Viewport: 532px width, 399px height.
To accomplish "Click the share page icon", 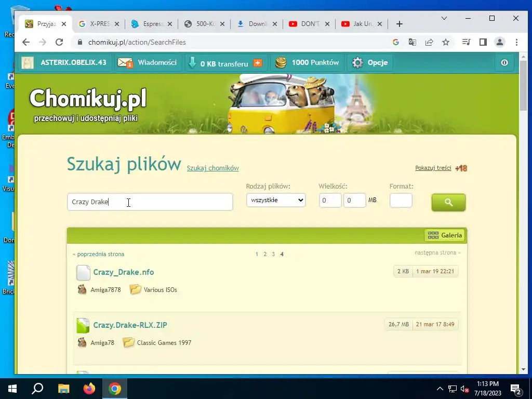I will [x=429, y=42].
